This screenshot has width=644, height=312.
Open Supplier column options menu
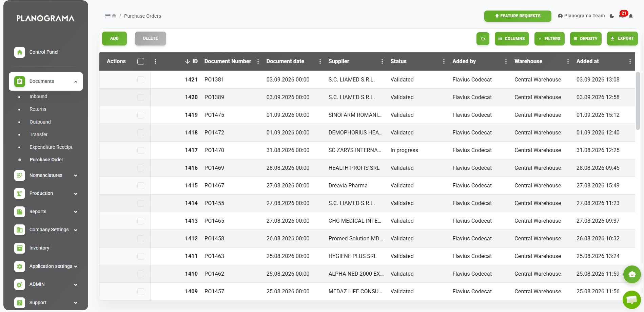pos(382,61)
